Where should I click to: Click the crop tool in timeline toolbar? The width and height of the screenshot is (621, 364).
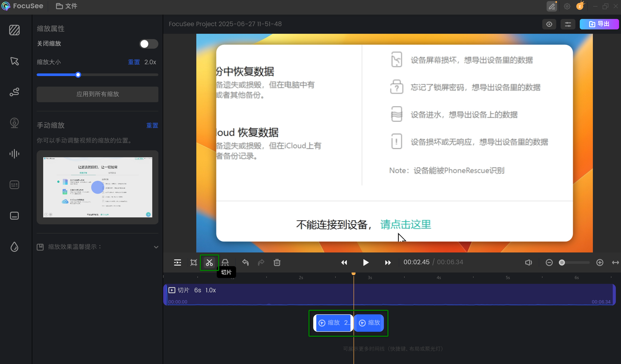coord(194,263)
